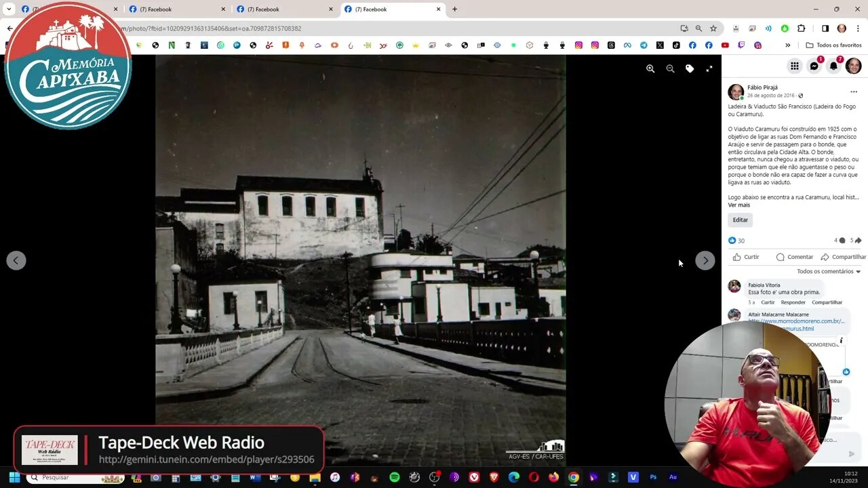Enter fullscreen photo view
The image size is (868, 488).
(x=709, y=68)
